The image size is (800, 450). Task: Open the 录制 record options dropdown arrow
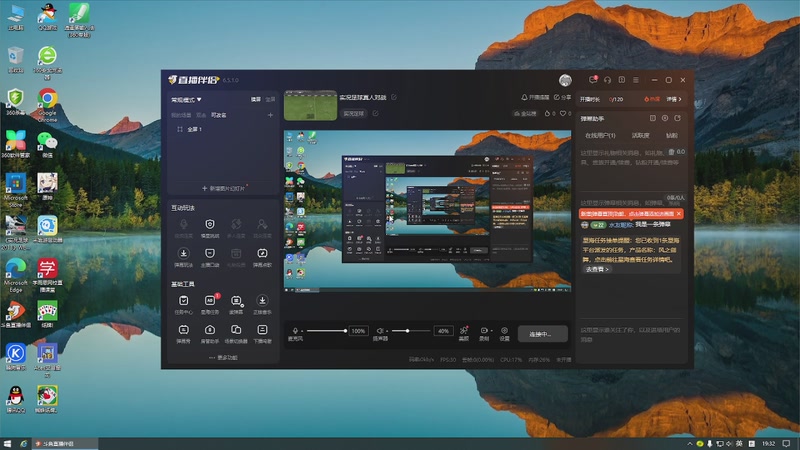click(491, 331)
